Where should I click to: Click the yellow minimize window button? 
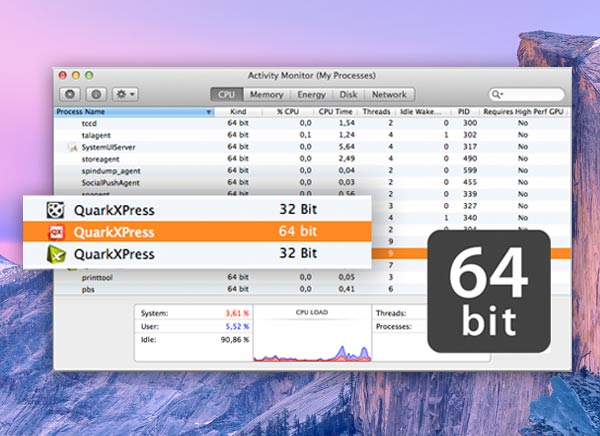tap(76, 75)
